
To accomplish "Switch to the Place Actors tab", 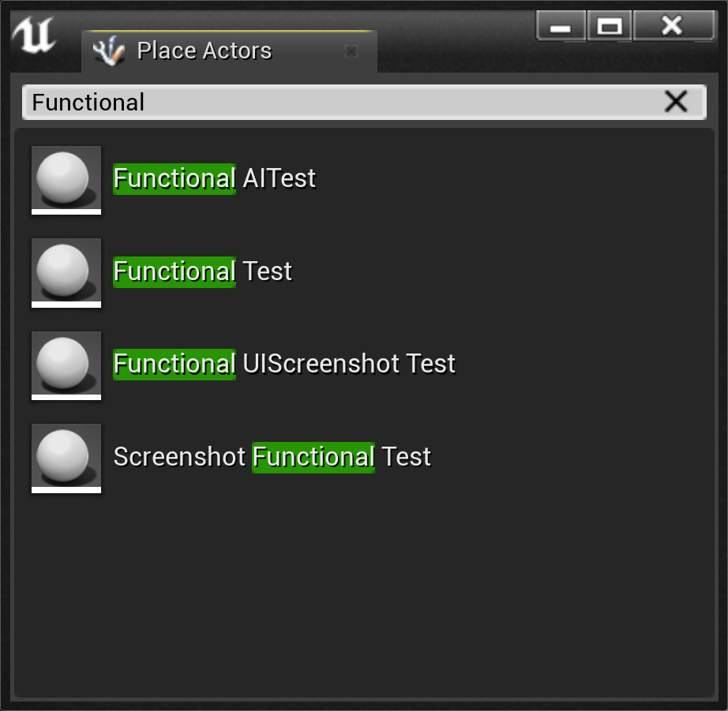I will click(x=204, y=51).
